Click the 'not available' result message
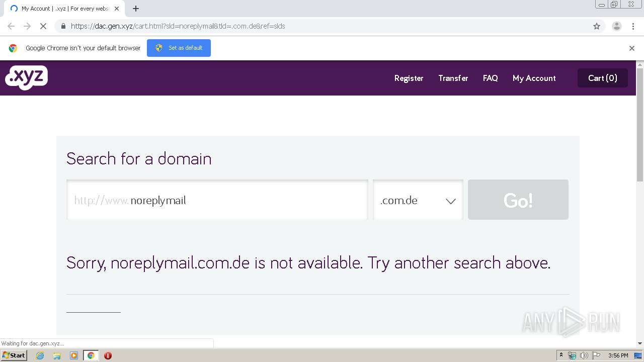 click(x=308, y=262)
